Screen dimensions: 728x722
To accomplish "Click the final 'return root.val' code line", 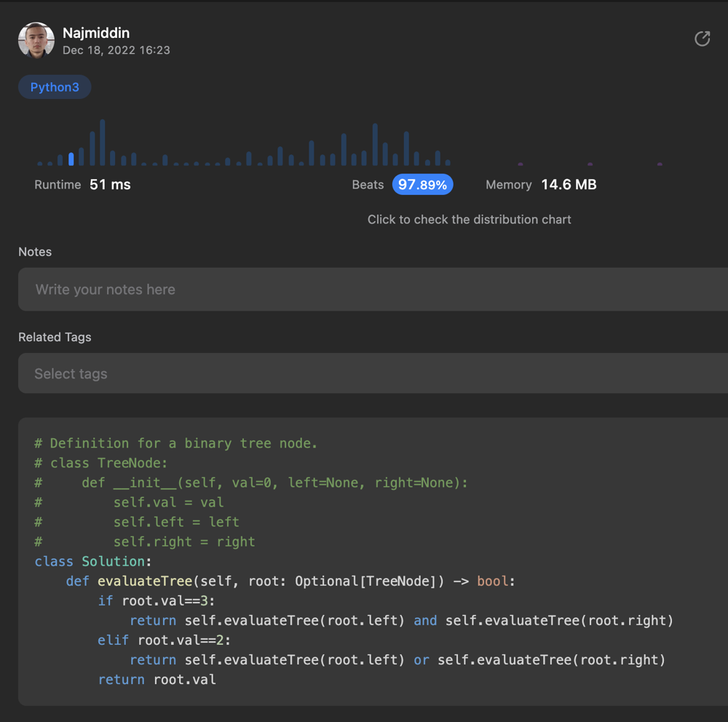I will [x=157, y=679].
